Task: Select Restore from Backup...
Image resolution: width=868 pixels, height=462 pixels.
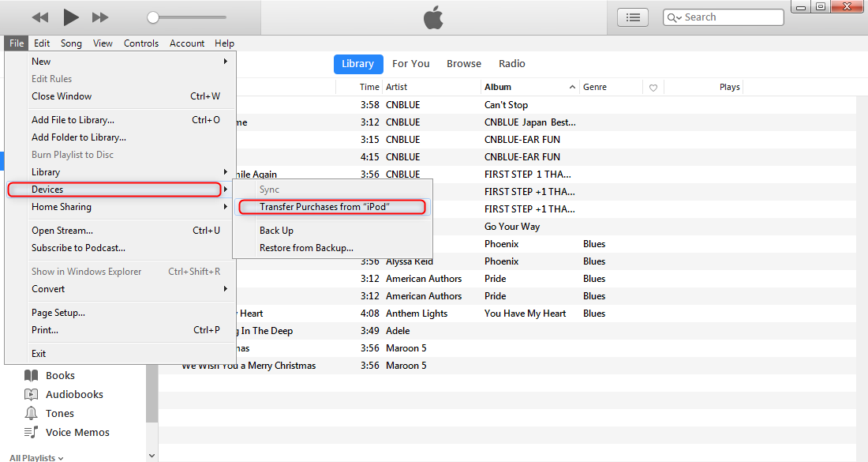Action: click(x=332, y=248)
